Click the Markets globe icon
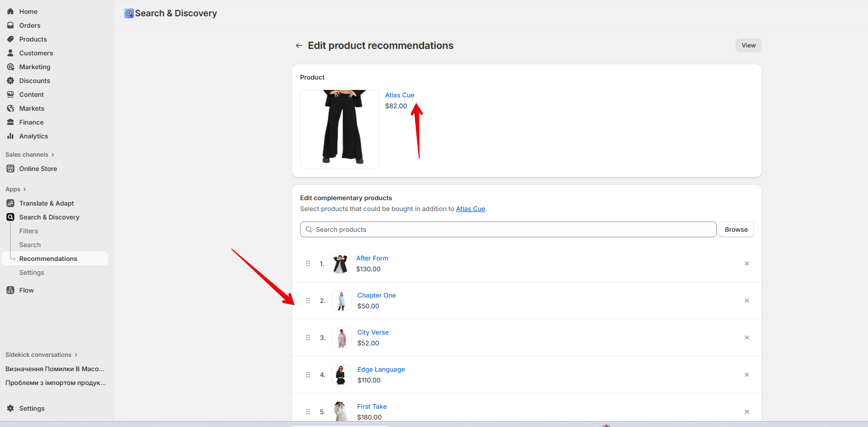 [10, 108]
